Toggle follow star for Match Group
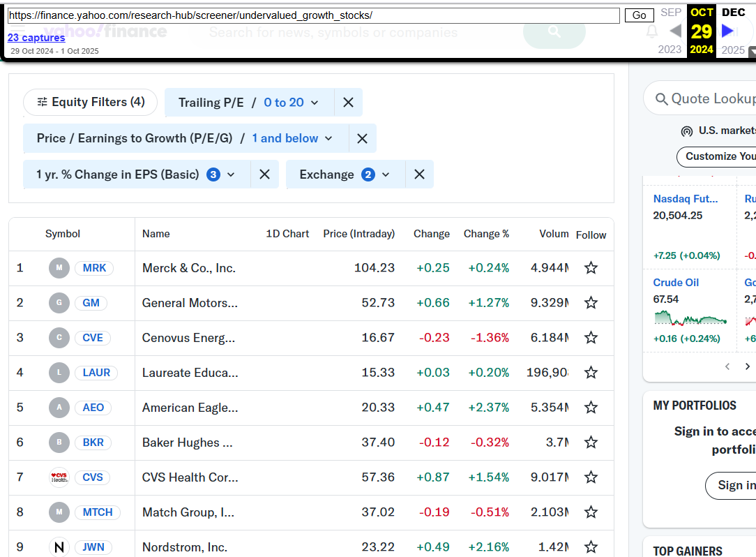Screen dimensions: 756x557 591,512
